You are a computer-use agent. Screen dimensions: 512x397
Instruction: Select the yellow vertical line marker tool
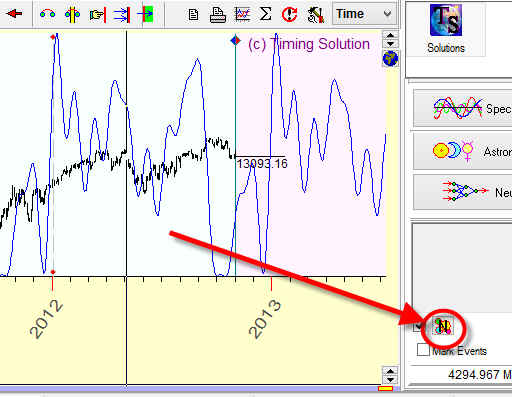72,14
